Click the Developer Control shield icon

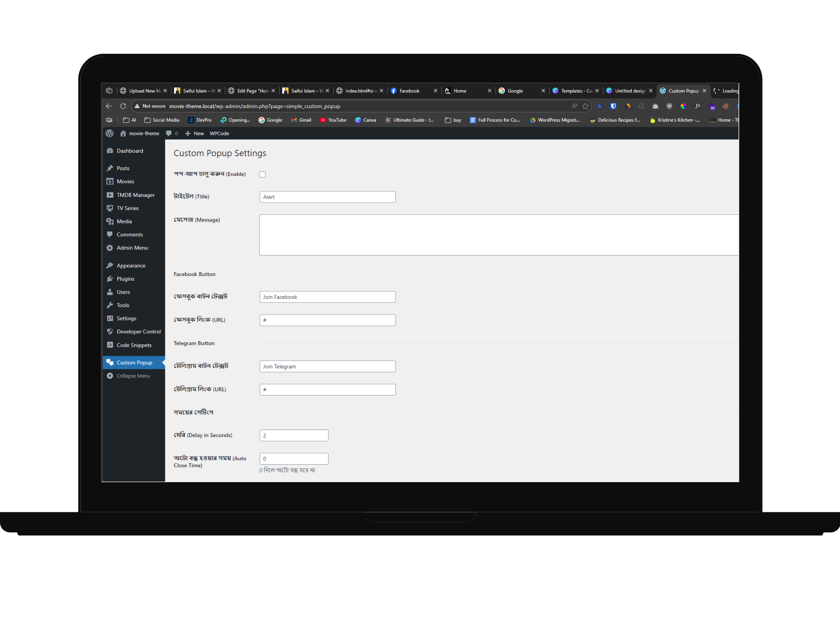110,332
